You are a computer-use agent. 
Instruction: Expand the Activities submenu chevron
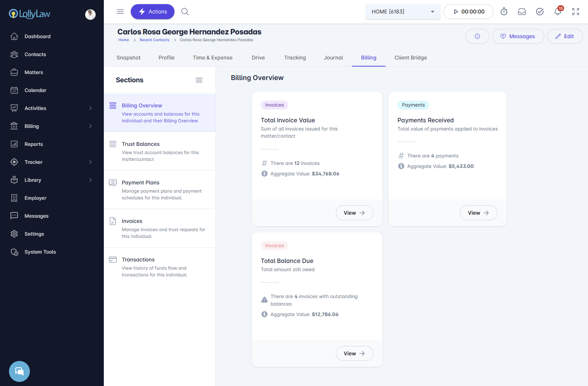[x=90, y=108]
